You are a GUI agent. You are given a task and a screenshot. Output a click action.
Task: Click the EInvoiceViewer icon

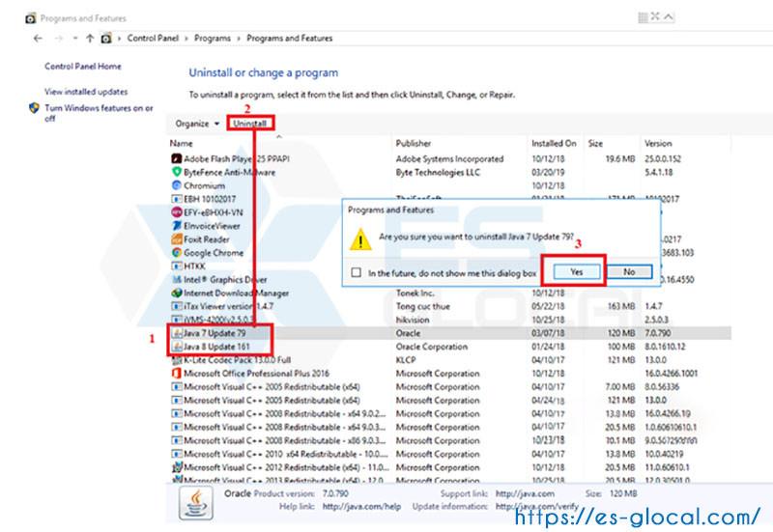176,226
